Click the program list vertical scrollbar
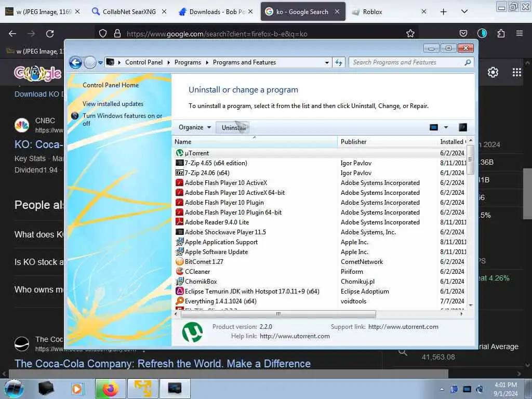 point(470,160)
